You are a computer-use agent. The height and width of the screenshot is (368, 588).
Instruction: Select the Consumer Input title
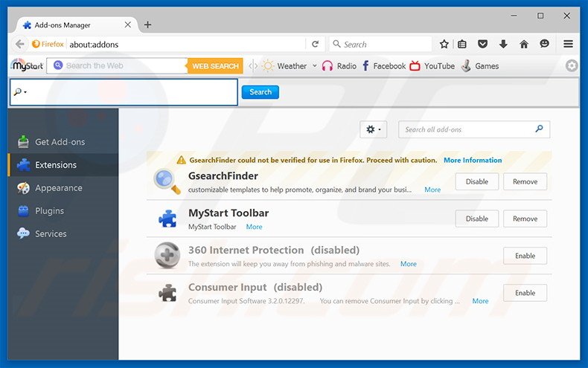point(227,287)
